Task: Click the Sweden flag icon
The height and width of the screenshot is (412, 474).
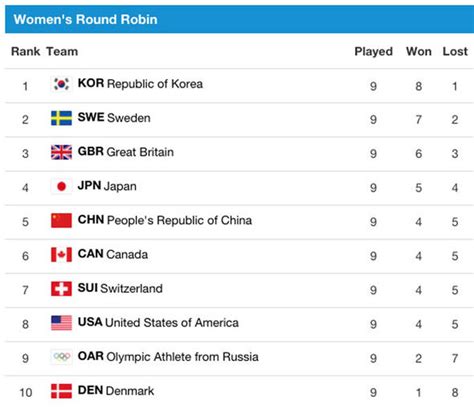Action: pyautogui.click(x=61, y=118)
